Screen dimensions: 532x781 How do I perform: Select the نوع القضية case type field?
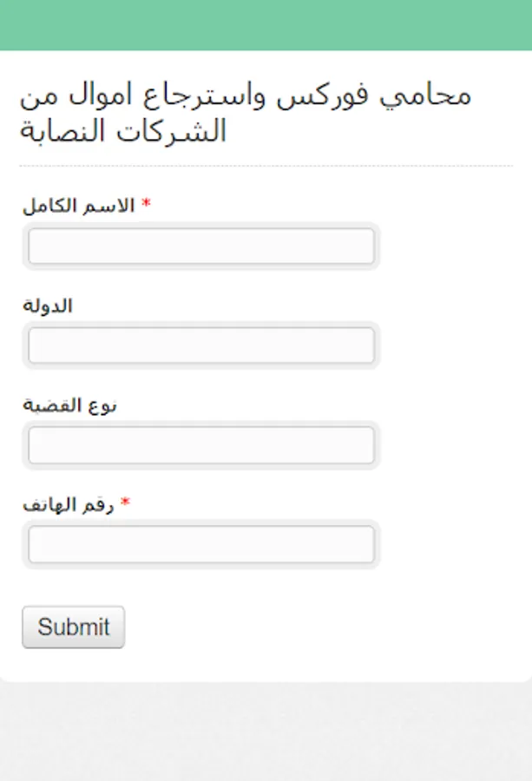click(201, 445)
